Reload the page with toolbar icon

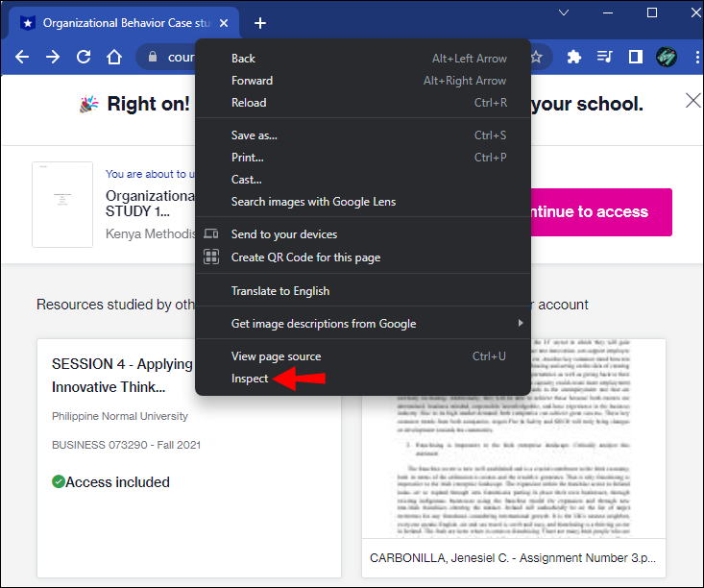pyautogui.click(x=84, y=57)
